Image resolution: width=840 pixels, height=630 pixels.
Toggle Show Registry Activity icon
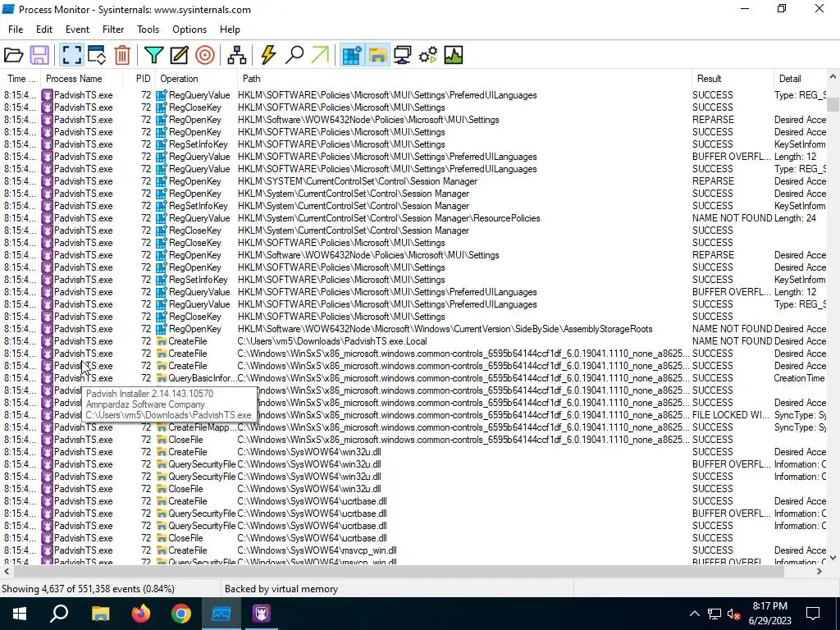(352, 55)
